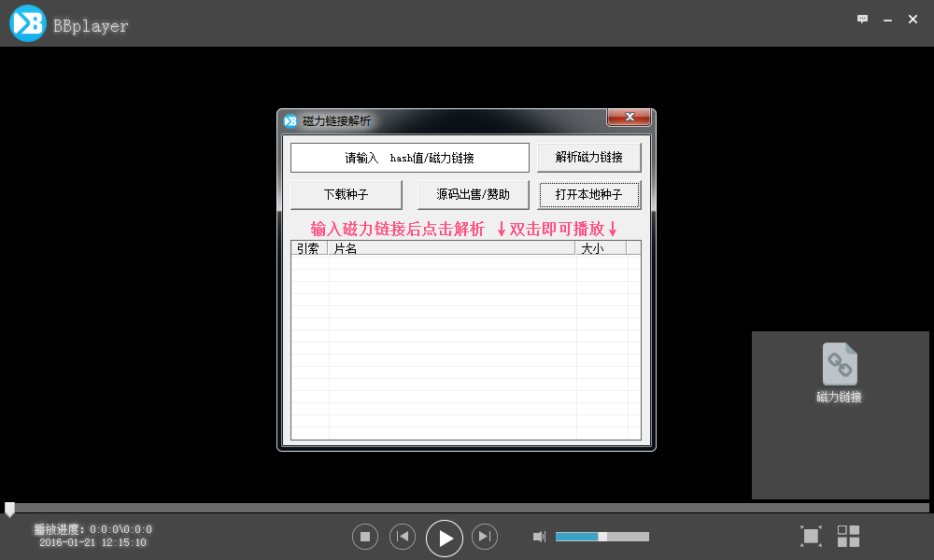Mute audio using the speaker icon
This screenshot has width=934, height=560.
click(539, 537)
